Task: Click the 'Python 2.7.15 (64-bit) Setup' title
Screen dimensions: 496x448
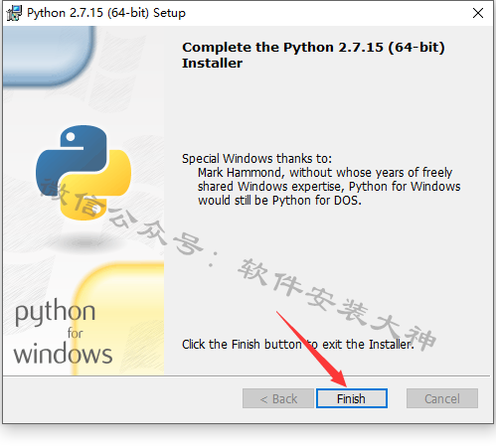Action: coord(106,13)
